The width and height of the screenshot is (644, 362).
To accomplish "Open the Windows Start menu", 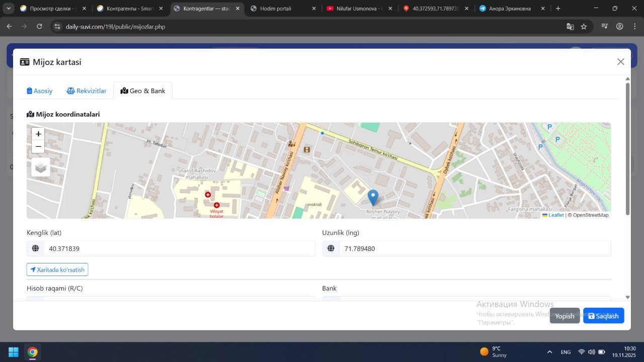I will tap(14, 351).
